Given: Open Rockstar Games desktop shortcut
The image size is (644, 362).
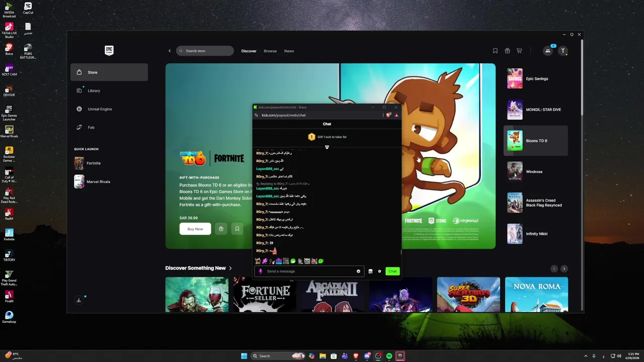Looking at the screenshot, I should point(9,154).
